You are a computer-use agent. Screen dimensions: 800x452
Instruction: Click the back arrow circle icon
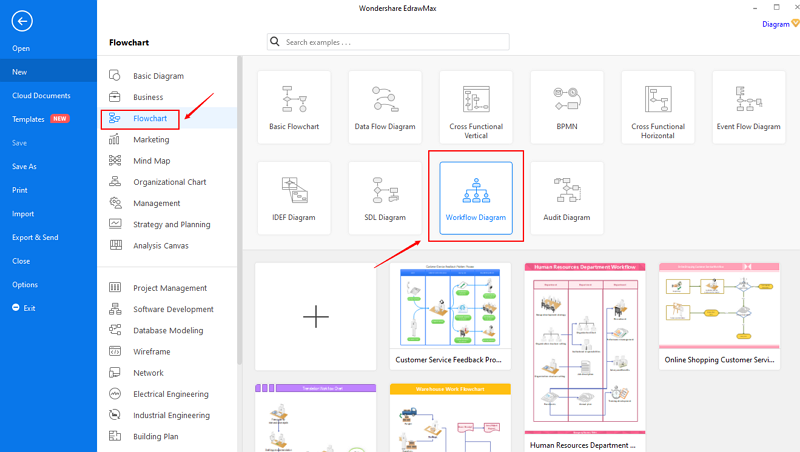(x=22, y=21)
